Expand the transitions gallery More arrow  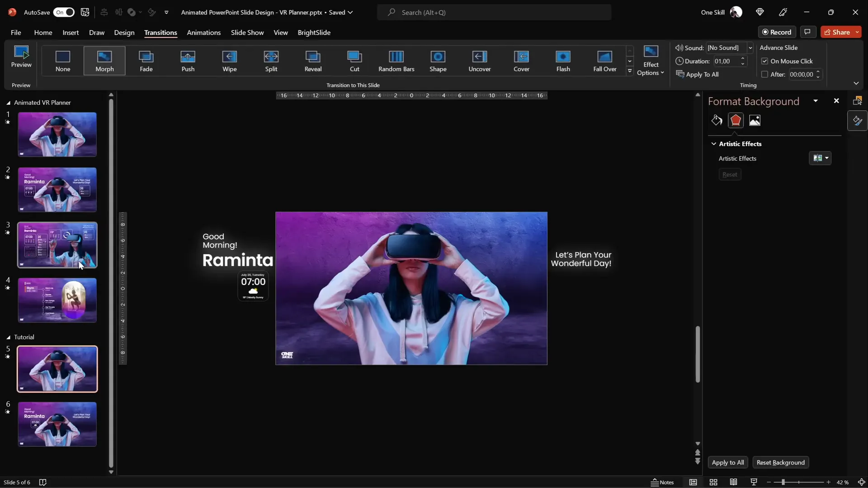[630, 71]
